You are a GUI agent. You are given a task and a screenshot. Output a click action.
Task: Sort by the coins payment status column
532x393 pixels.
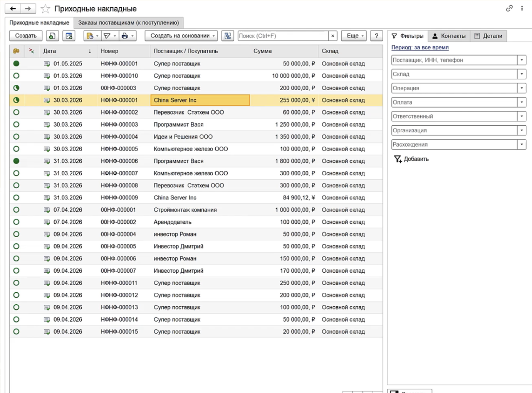click(x=16, y=51)
